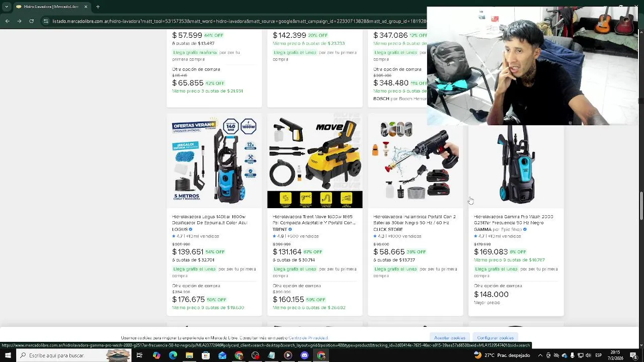Viewport: 644px width, 362px height.
Task: Click the TRENT verified seller badge
Action: [x=290, y=229]
